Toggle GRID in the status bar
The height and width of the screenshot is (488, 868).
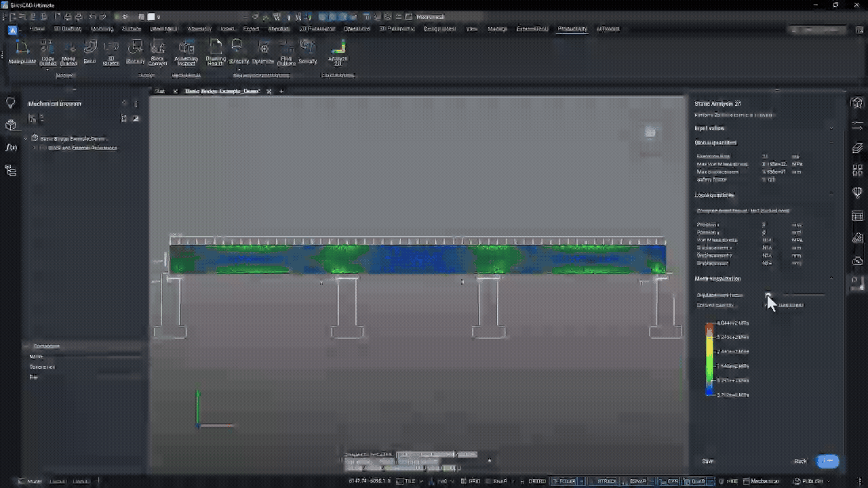tap(474, 481)
